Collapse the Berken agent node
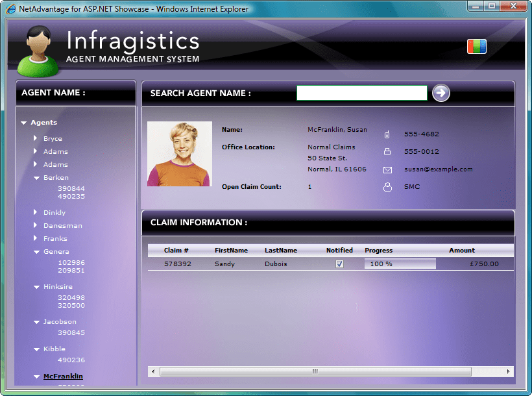 point(36,178)
